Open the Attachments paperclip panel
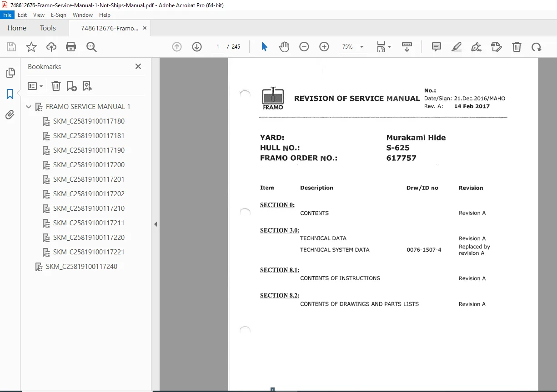The image size is (557, 392). point(10,115)
